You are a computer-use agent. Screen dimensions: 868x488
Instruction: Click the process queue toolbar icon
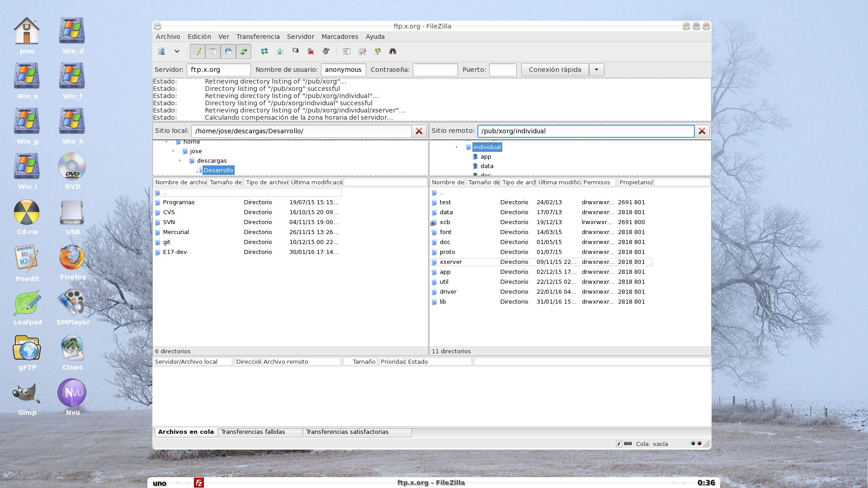click(x=280, y=52)
